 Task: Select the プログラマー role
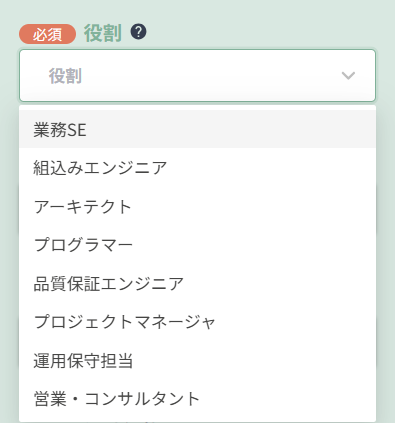pos(197,245)
